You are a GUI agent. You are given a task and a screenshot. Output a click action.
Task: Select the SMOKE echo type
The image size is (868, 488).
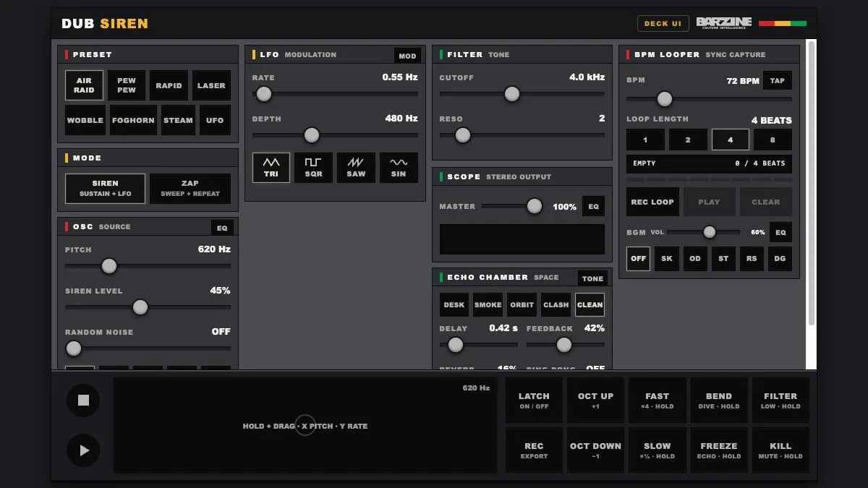click(488, 304)
